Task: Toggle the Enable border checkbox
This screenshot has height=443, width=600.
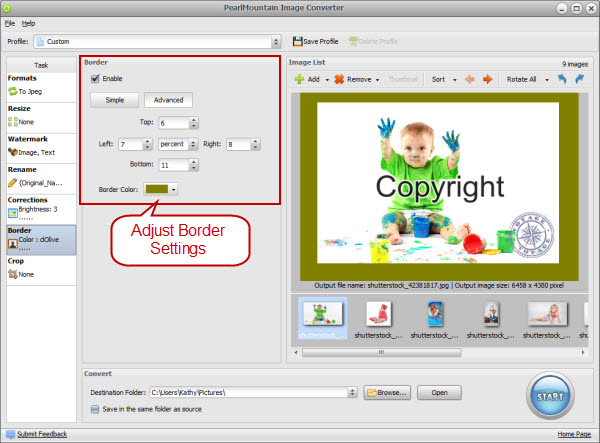Action: coord(96,78)
